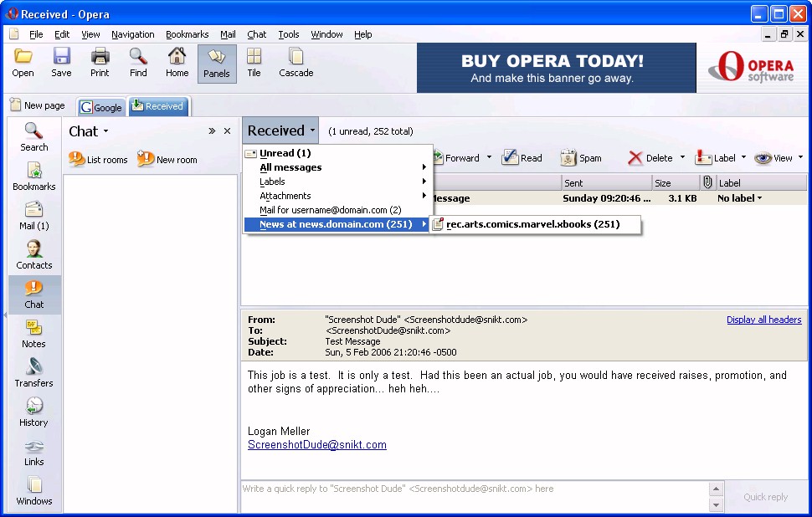Open the History panel
The height and width of the screenshot is (517, 812).
point(34,412)
